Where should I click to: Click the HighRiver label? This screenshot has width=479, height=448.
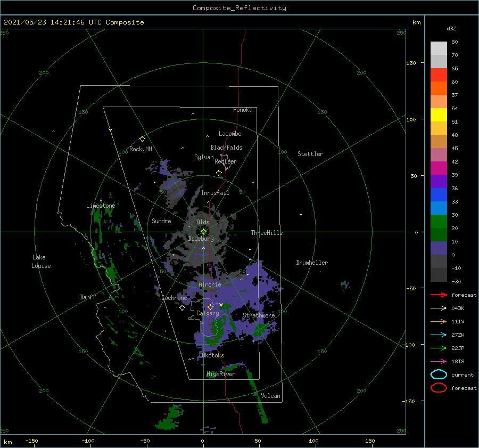click(x=221, y=374)
